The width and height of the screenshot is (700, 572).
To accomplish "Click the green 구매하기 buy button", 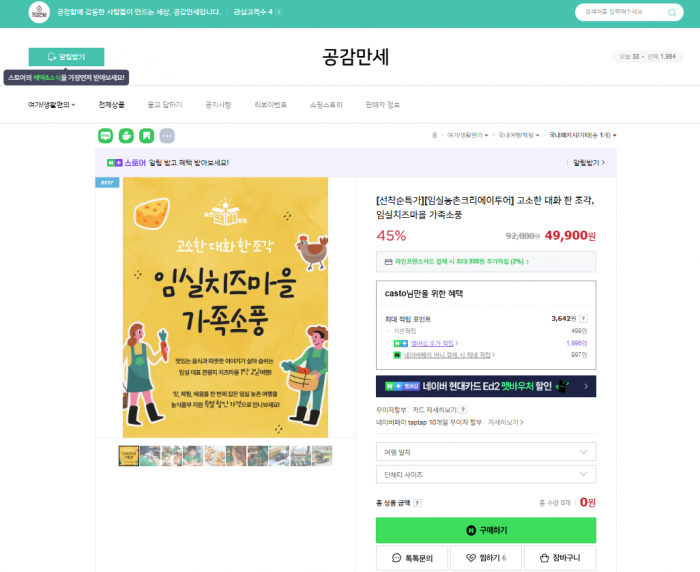I will [x=486, y=530].
